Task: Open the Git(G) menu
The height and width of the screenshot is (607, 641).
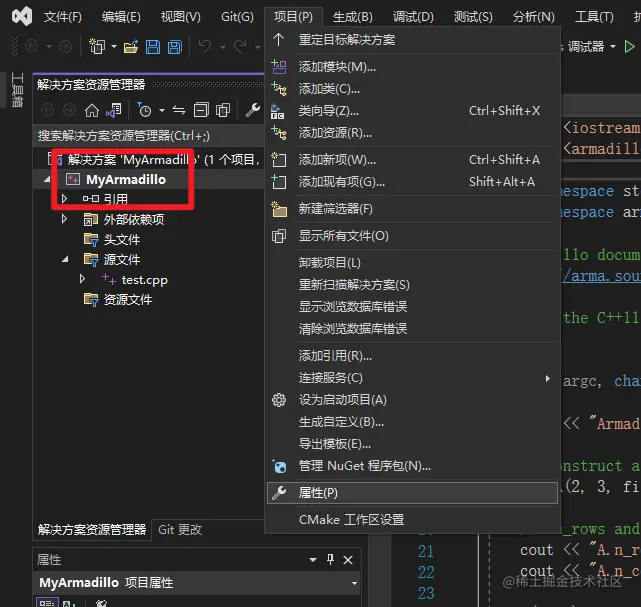Action: pos(237,17)
